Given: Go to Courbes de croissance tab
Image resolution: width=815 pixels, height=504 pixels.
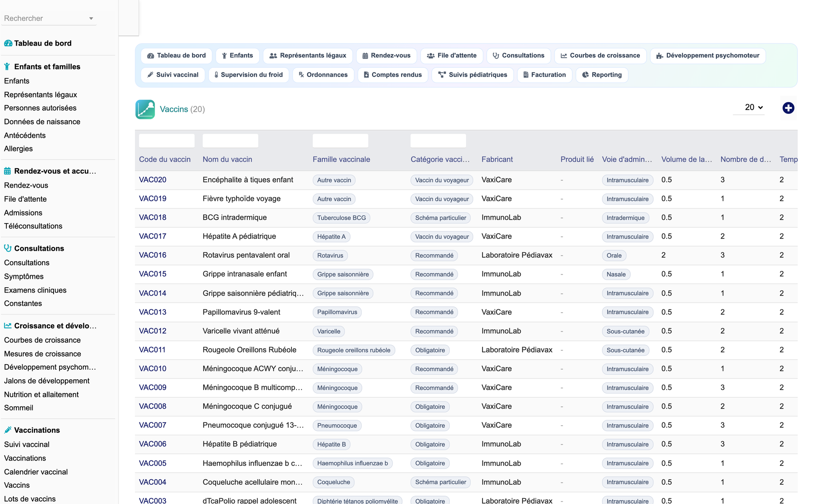Looking at the screenshot, I should 600,56.
